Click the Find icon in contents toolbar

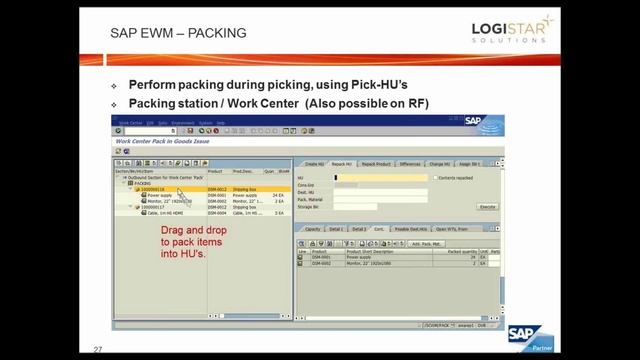(x=330, y=244)
